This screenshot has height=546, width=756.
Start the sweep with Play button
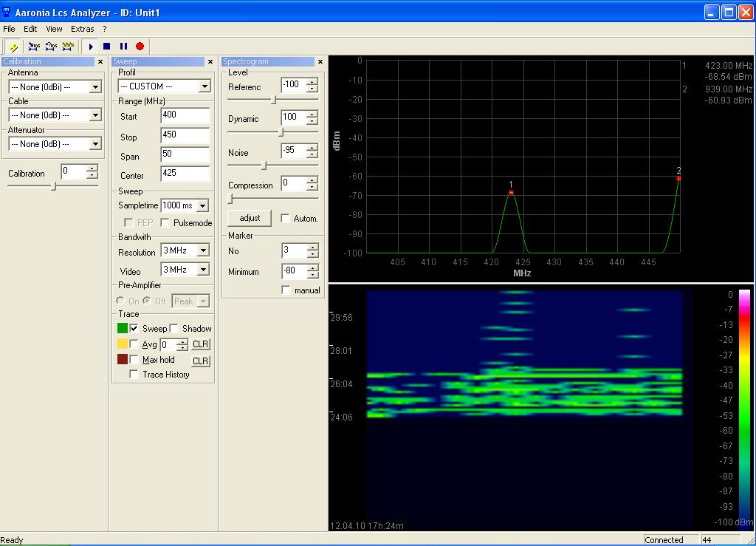tap(91, 47)
